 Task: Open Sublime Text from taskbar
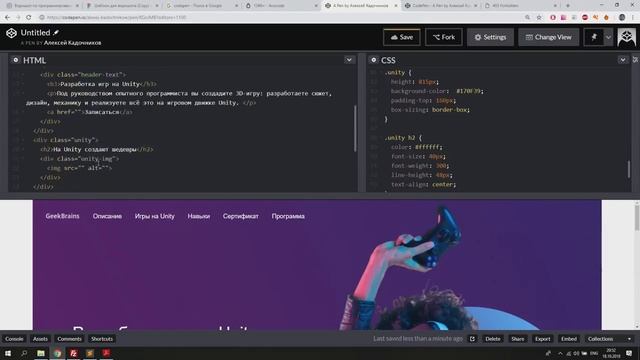tap(90, 353)
